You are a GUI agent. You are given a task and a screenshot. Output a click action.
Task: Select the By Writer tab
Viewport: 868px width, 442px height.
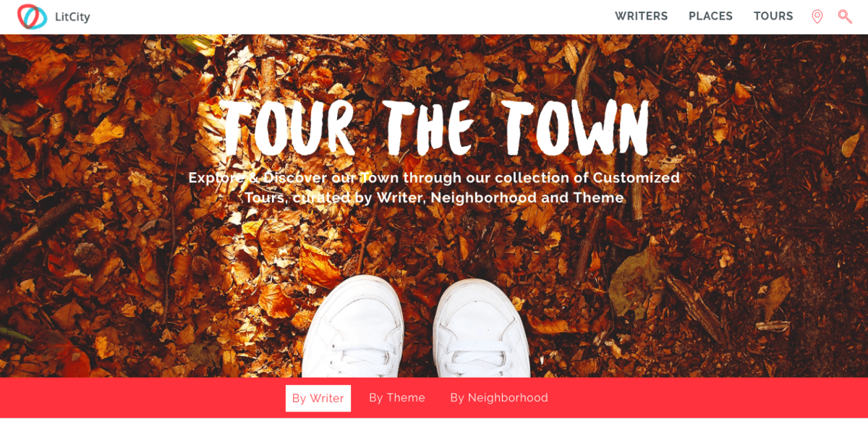click(x=318, y=398)
